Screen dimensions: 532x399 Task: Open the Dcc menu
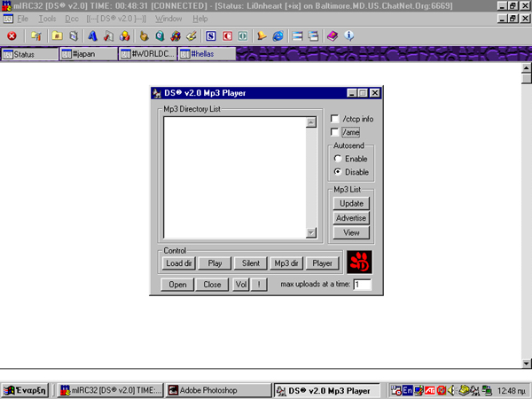click(x=72, y=19)
